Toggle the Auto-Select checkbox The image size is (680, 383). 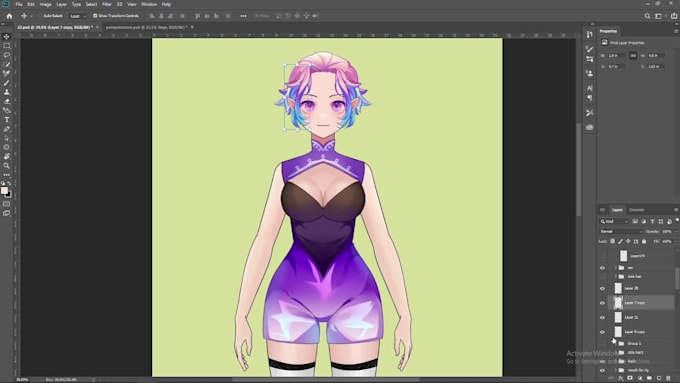point(40,16)
